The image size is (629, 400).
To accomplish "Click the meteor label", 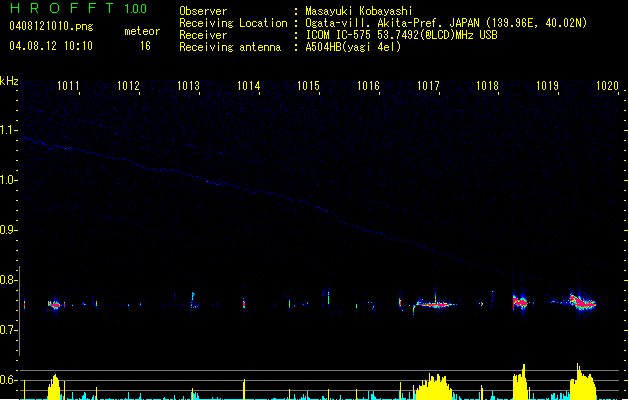I will click(142, 31).
